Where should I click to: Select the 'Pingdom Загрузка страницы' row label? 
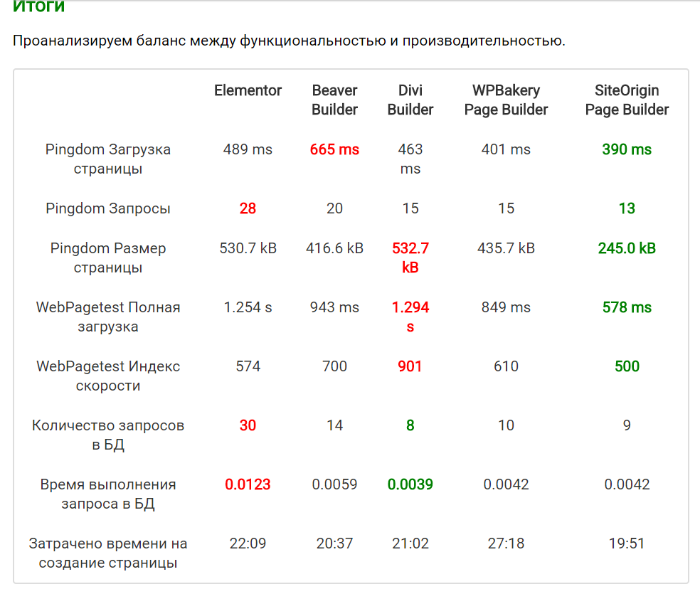108,159
